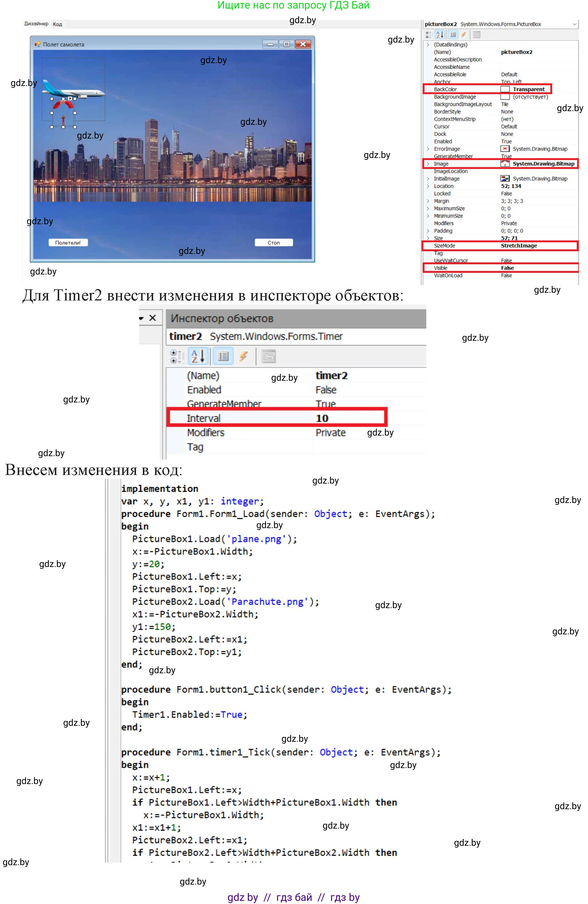Click Categorized view icon in timer2 inspector
588x904 pixels.
pos(177,356)
